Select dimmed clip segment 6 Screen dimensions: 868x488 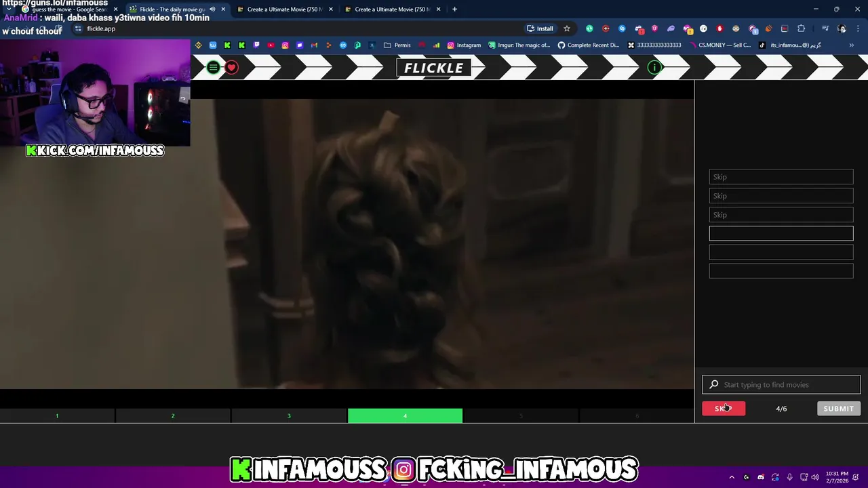point(637,416)
